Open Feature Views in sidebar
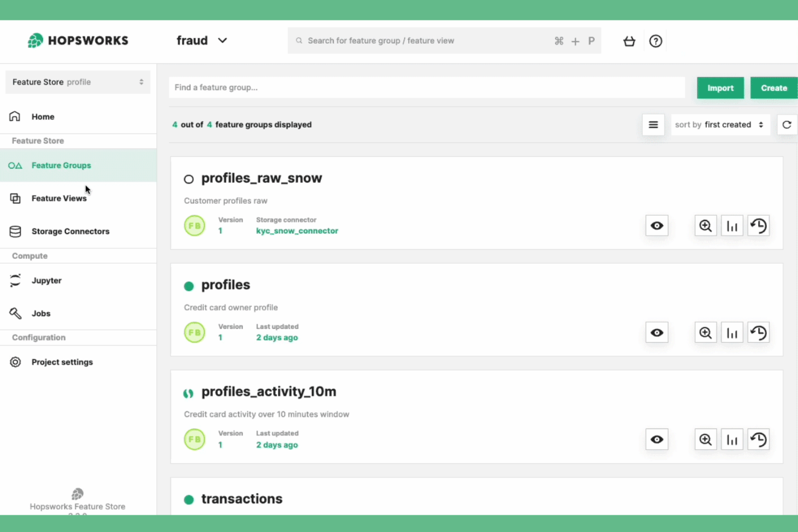 tap(78, 198)
